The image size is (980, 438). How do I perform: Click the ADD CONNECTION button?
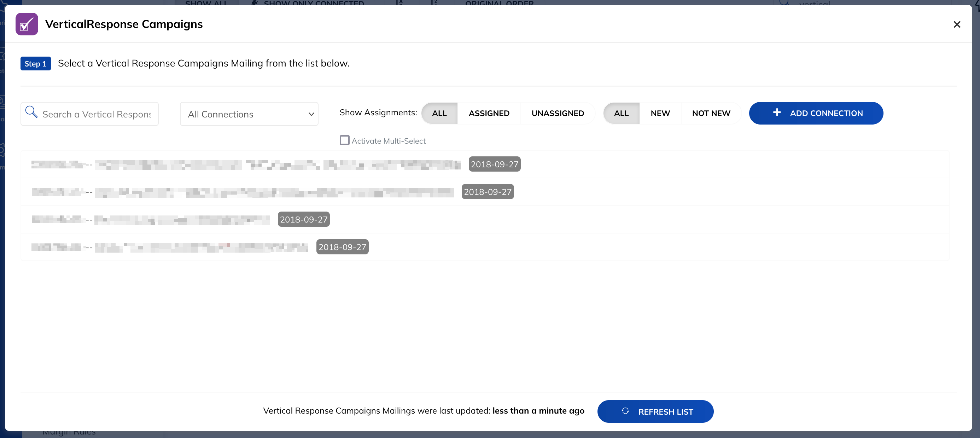(x=816, y=113)
